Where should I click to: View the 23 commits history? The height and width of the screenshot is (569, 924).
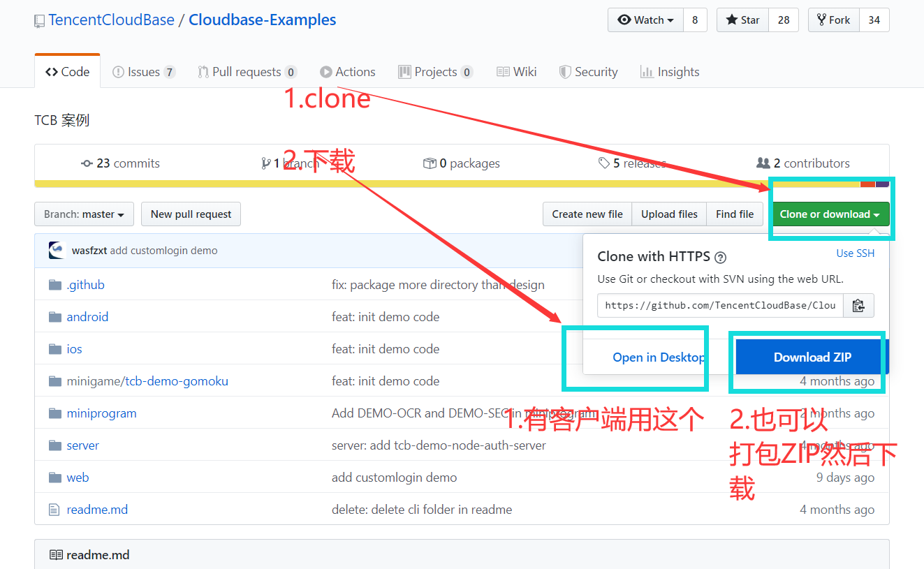pos(120,163)
